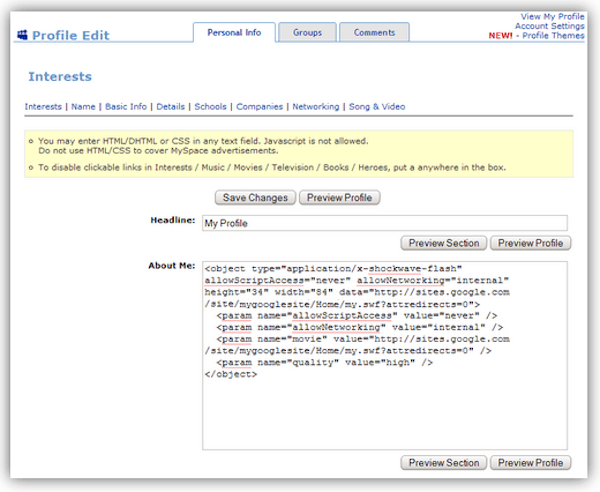This screenshot has width=600, height=492.
Task: Click inside the About Me text area
Action: point(385,355)
